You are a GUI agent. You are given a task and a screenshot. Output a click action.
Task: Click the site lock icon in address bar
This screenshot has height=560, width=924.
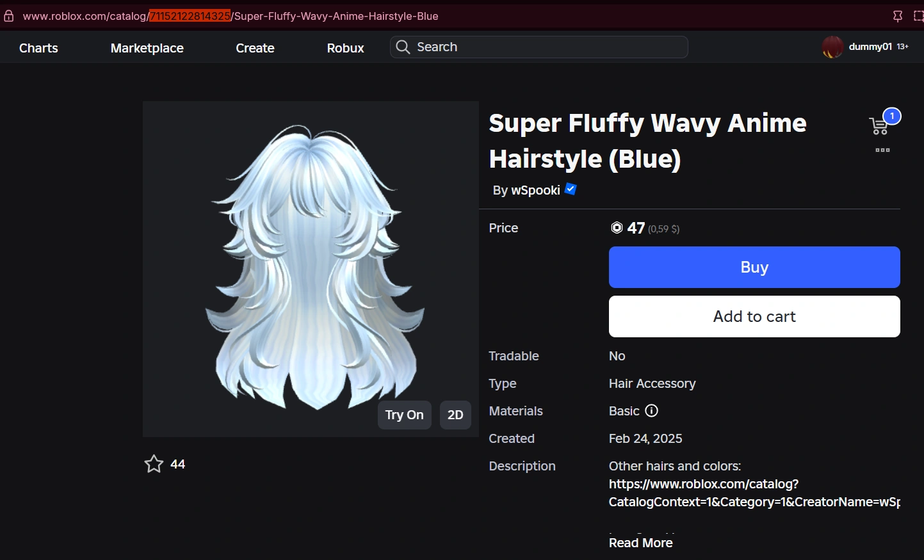(8, 16)
